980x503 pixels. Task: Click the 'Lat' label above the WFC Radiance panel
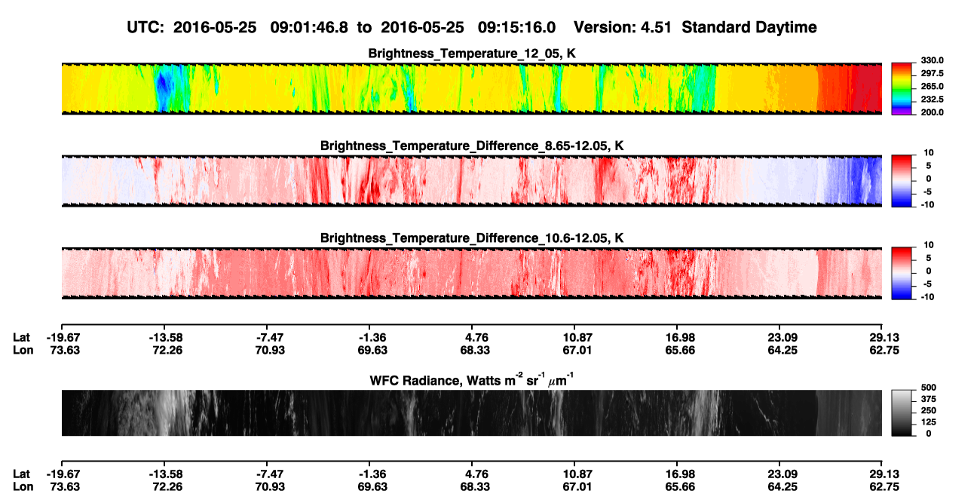pos(21,338)
